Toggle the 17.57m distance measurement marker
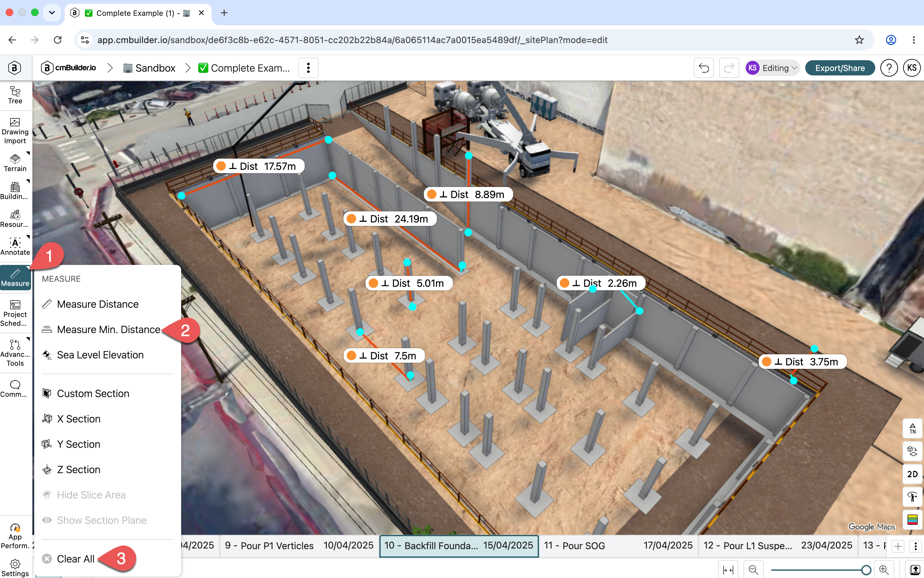The width and height of the screenshot is (924, 578). 221,166
